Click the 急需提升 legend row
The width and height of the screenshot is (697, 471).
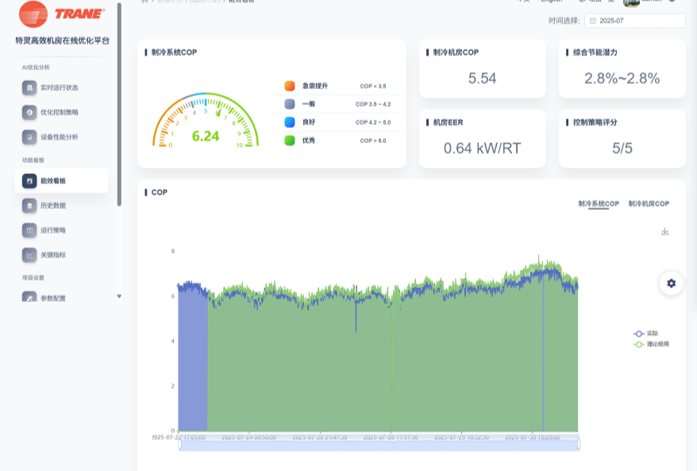[x=337, y=86]
